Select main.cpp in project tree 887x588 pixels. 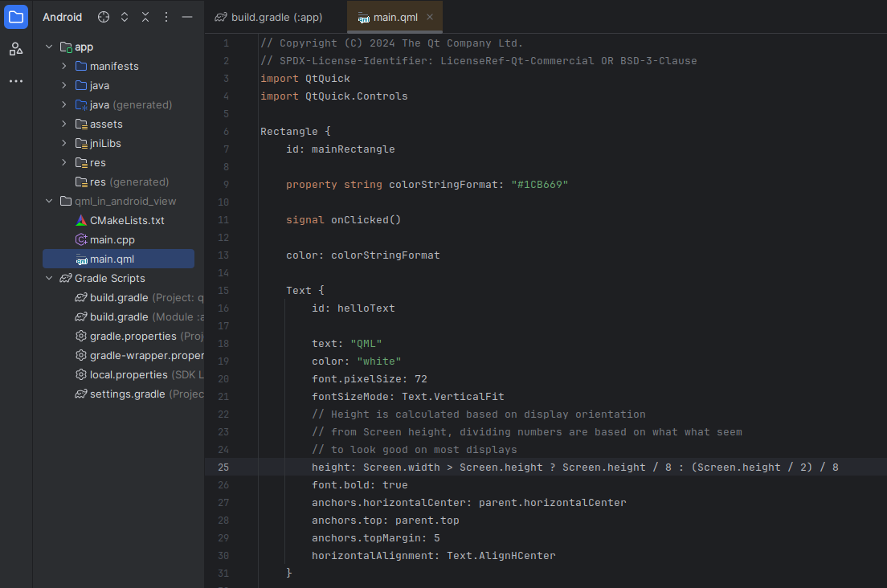[x=112, y=240]
